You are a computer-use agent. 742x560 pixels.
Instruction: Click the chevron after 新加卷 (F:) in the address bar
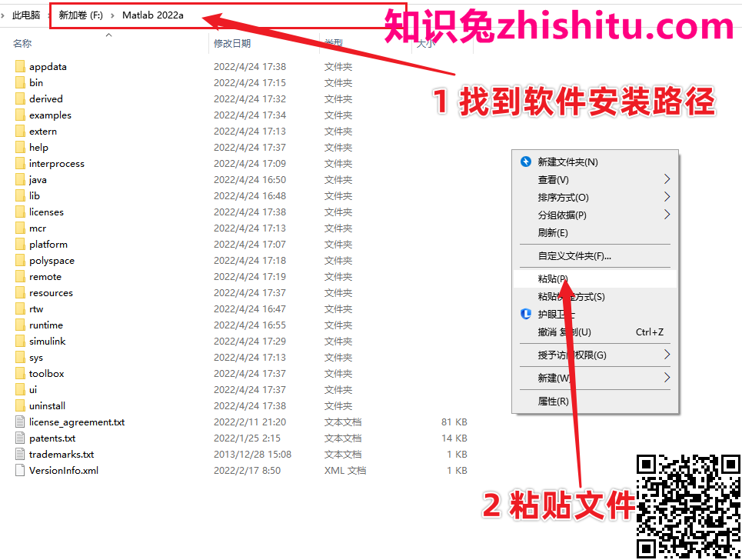[112, 15]
